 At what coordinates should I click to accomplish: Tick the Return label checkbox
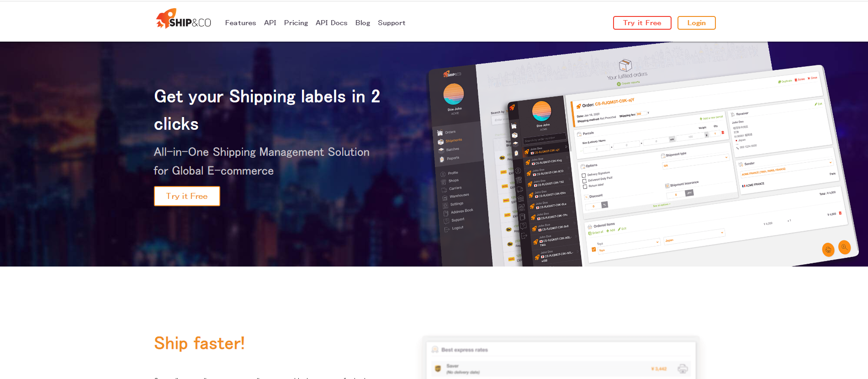tap(585, 187)
